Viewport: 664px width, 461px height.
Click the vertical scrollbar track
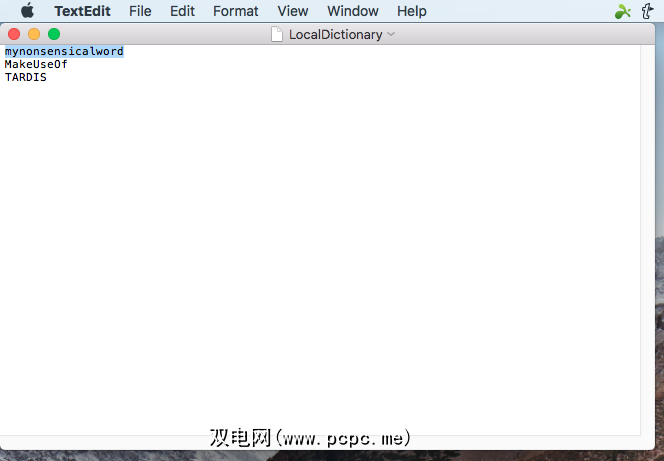click(647, 240)
